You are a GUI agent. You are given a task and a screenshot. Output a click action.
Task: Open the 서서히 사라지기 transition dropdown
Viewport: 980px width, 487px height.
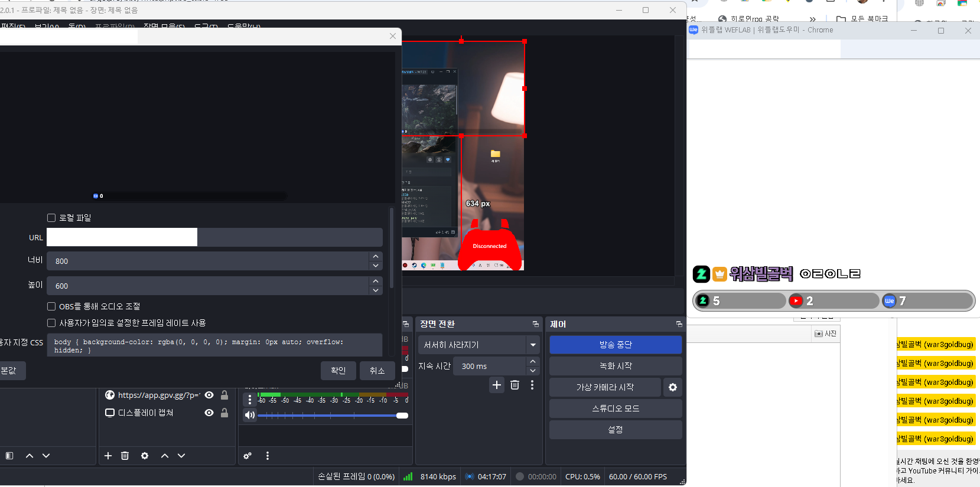[533, 345]
